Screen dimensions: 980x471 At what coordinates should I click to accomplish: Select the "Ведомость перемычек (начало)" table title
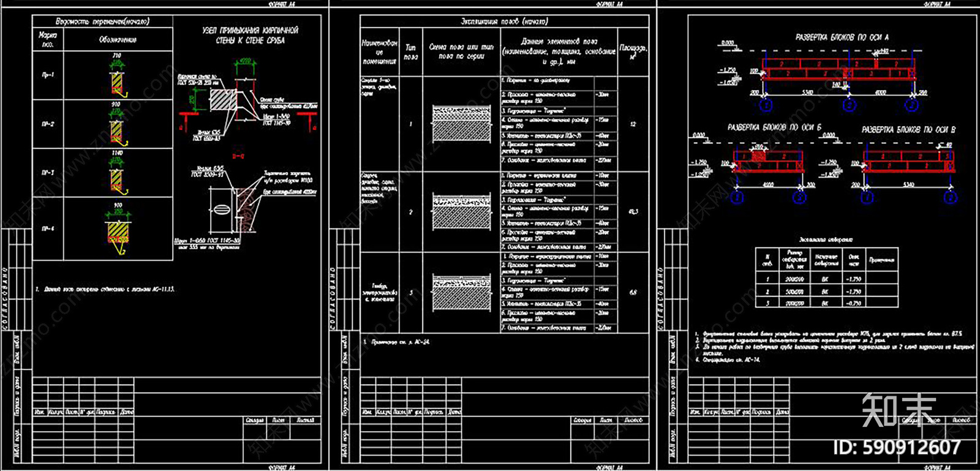pyautogui.click(x=102, y=21)
